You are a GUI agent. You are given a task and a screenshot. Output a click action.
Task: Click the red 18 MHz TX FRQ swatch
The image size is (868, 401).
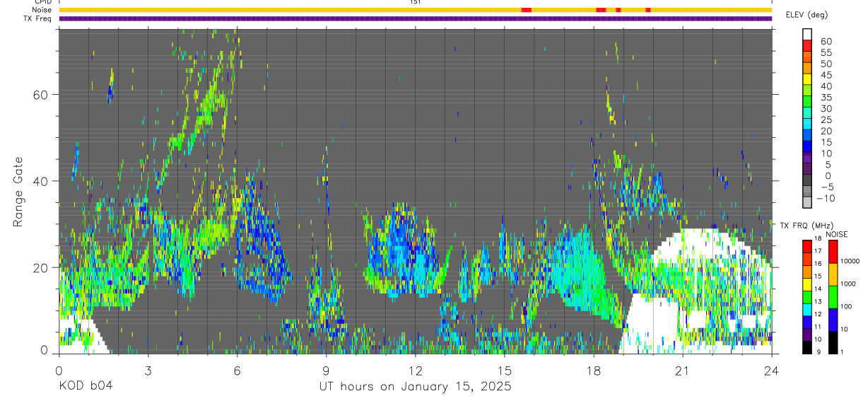[x=807, y=246]
